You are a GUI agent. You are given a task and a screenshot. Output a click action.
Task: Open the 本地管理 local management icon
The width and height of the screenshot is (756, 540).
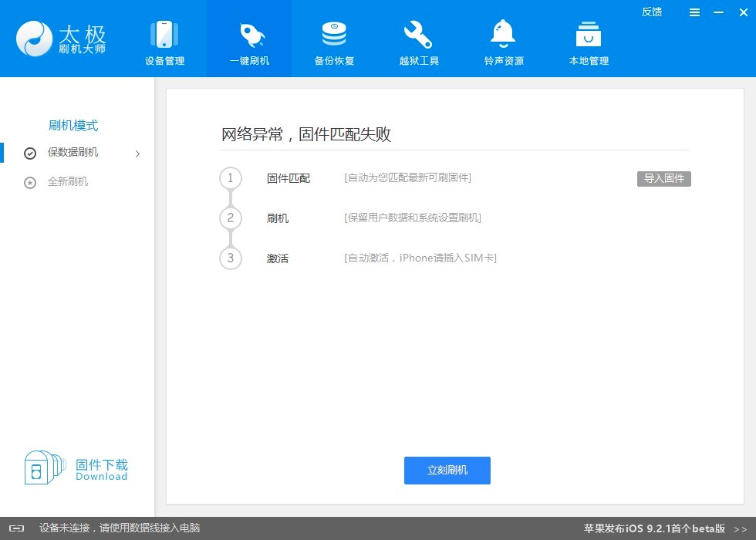tap(589, 35)
